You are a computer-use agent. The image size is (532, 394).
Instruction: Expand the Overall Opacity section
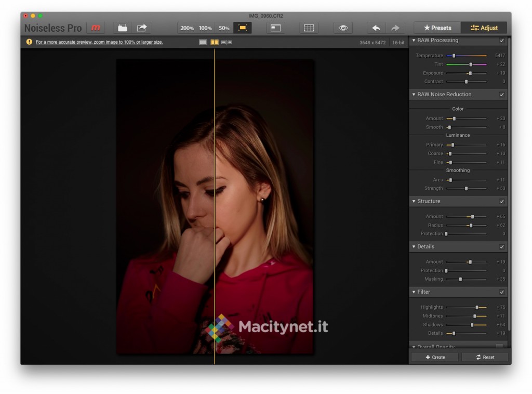pos(414,347)
